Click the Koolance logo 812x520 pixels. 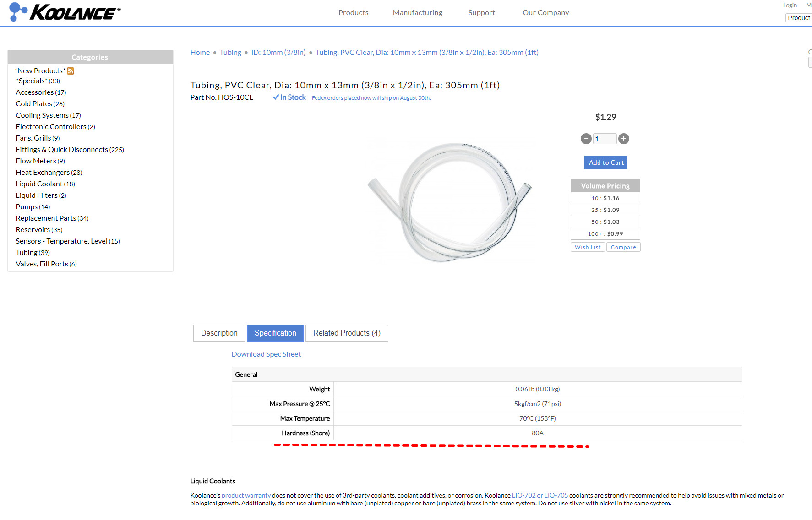65,12
